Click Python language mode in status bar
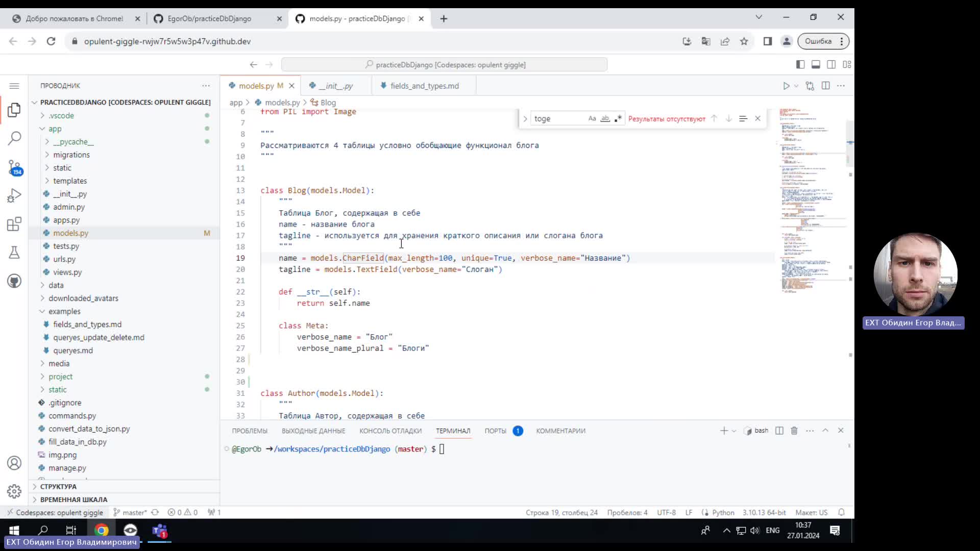This screenshot has width=980, height=551. click(723, 512)
